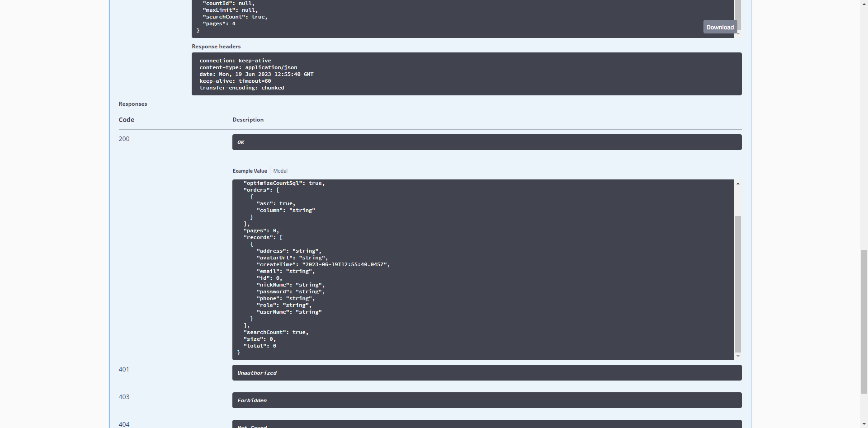Viewport: 868px width, 428px height.
Task: Switch to the Model tab
Action: tap(280, 171)
